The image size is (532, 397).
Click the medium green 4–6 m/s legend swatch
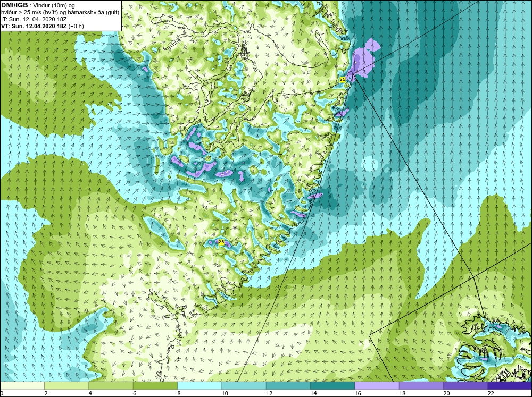click(111, 386)
